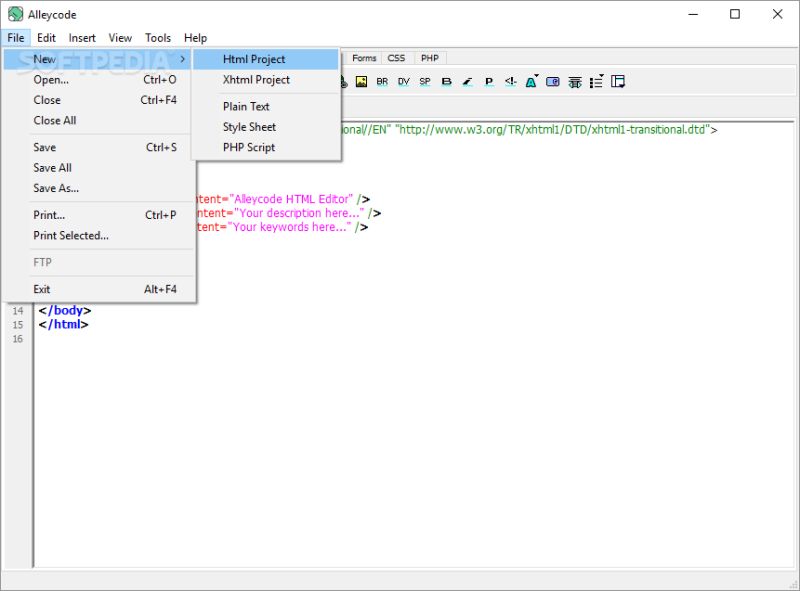Insert a BR line break tag
800x591 pixels.
point(381,82)
